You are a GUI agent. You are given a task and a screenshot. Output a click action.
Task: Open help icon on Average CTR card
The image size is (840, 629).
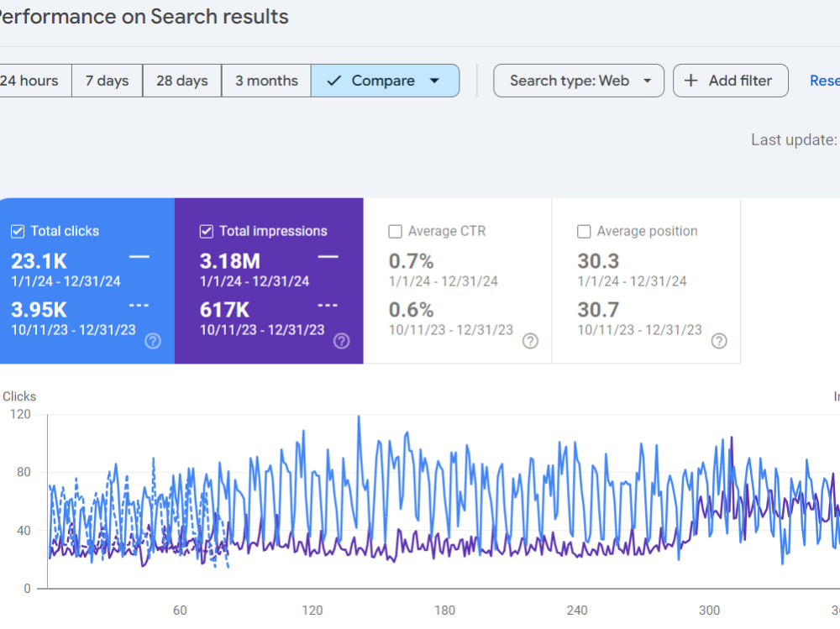(x=530, y=341)
